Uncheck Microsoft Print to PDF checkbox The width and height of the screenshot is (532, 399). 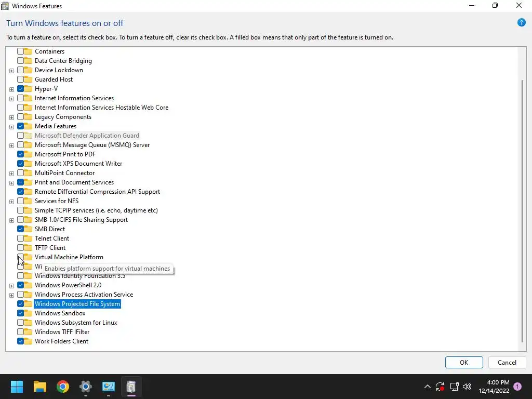(x=20, y=154)
